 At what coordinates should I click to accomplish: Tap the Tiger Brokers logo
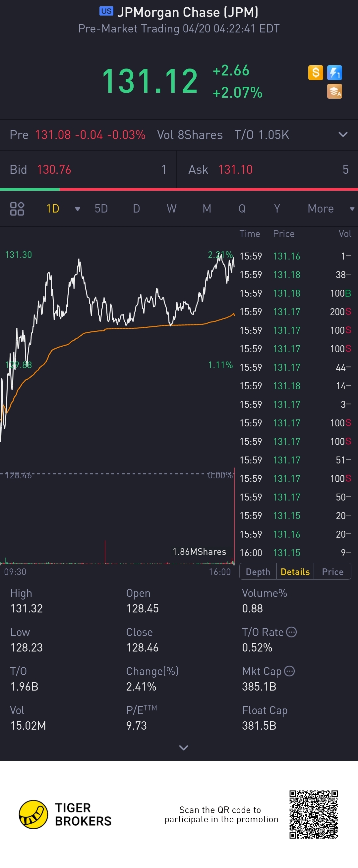pos(65,814)
